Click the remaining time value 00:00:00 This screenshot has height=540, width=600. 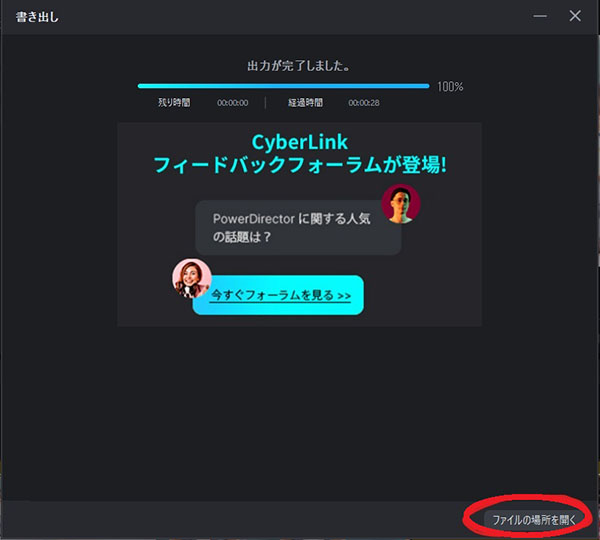pyautogui.click(x=233, y=103)
